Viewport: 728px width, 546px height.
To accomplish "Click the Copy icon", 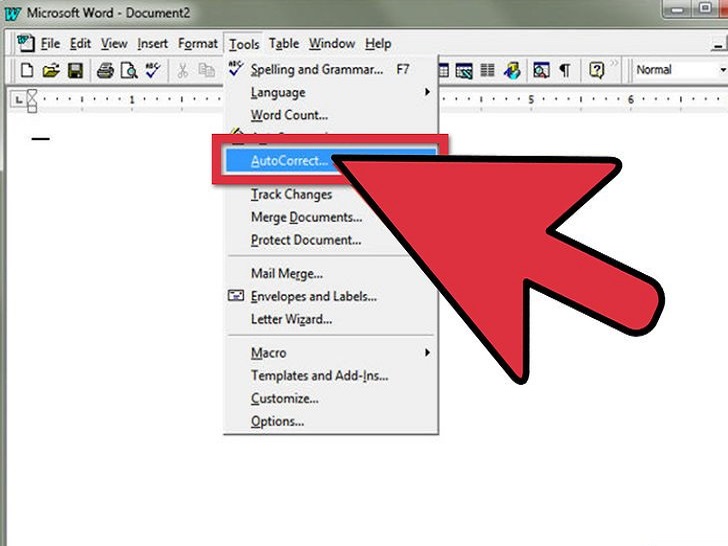I will coord(206,71).
